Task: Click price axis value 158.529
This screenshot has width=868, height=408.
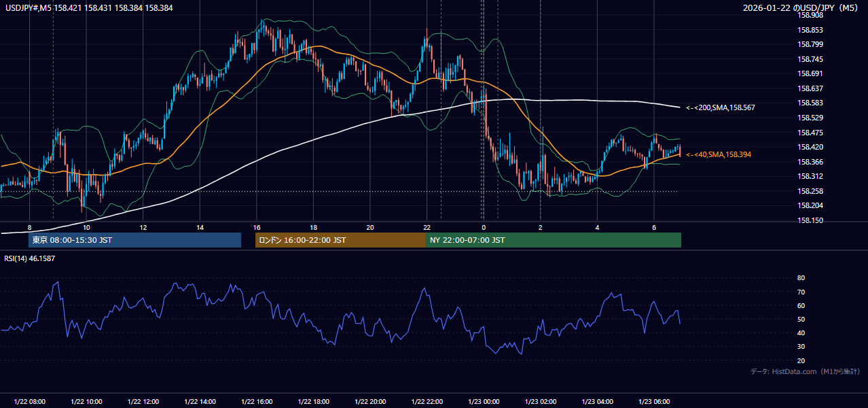Action: point(811,118)
